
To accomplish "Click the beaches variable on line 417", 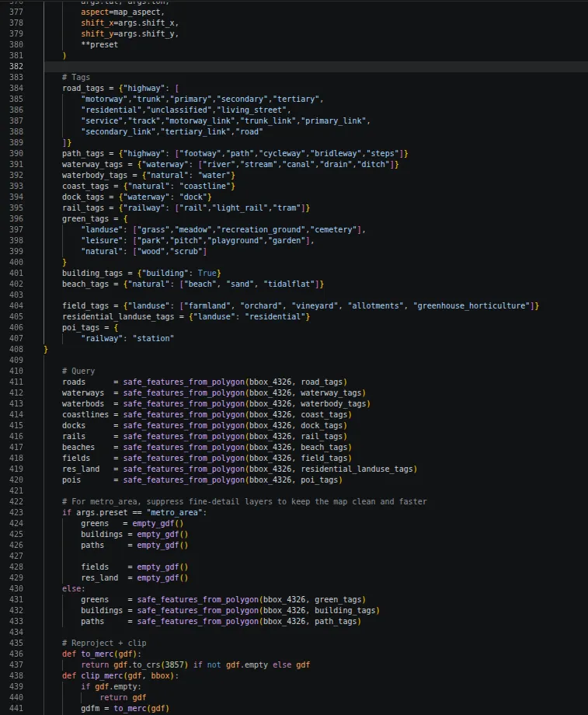I will click(x=78, y=448).
